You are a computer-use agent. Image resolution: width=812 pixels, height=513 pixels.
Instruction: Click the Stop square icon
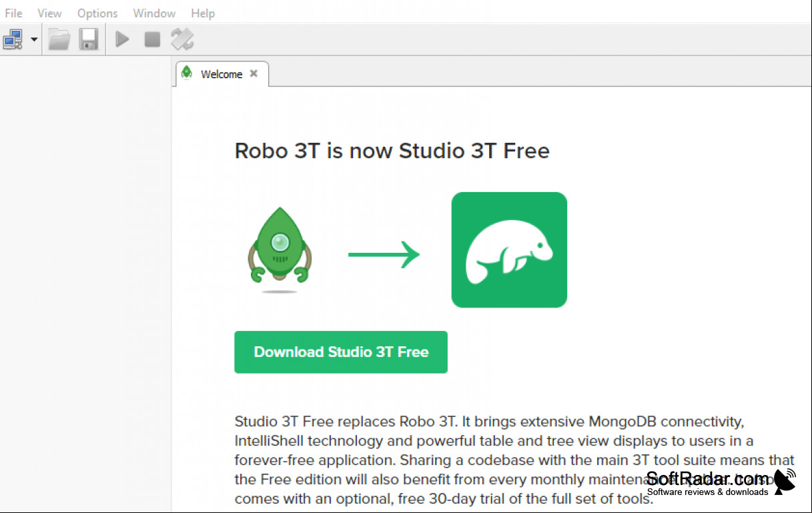152,39
